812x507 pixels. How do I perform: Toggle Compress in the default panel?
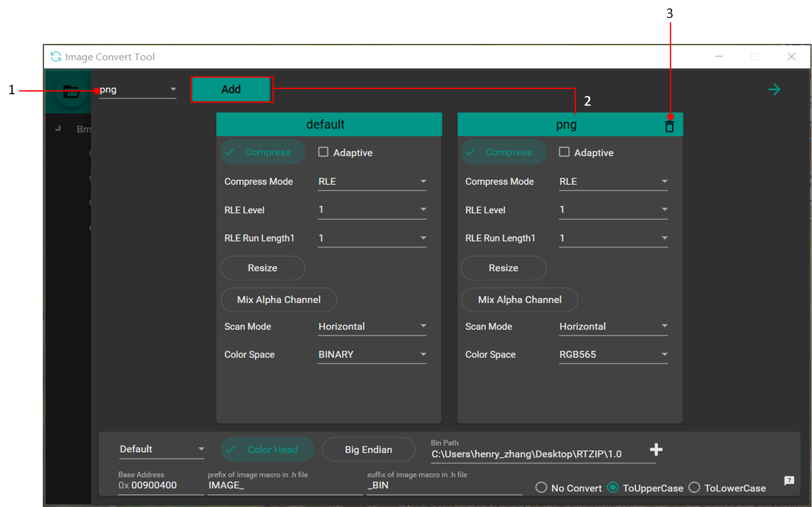(x=263, y=152)
